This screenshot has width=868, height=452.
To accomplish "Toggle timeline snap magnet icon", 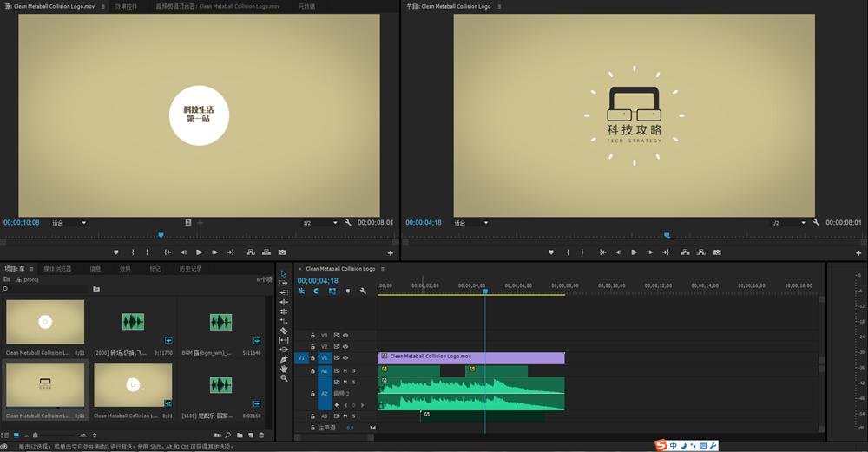I will (317, 292).
